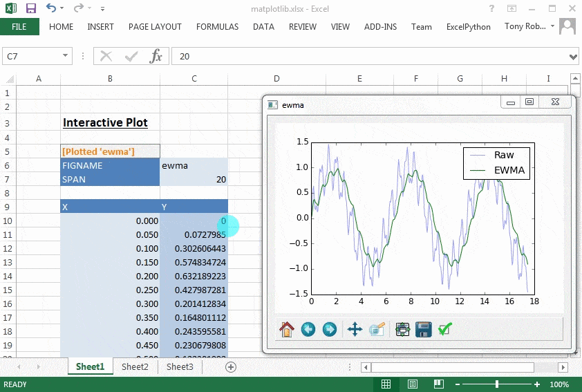Open the ExcelPython ribbon tab
The width and height of the screenshot is (582, 392).
pos(469,27)
